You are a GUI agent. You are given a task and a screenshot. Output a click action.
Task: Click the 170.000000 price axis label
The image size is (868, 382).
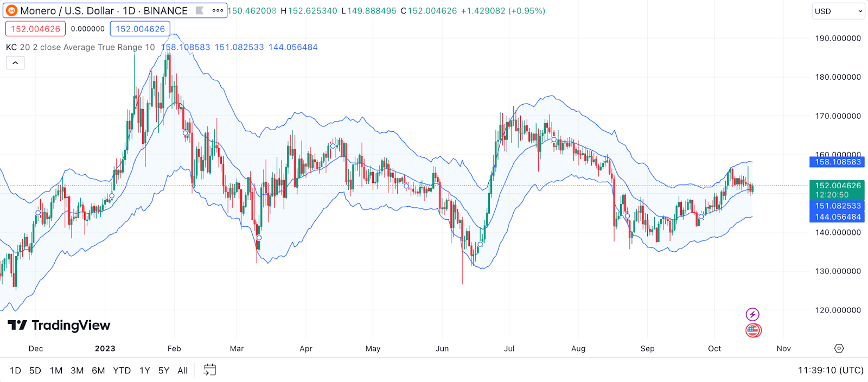(838, 116)
